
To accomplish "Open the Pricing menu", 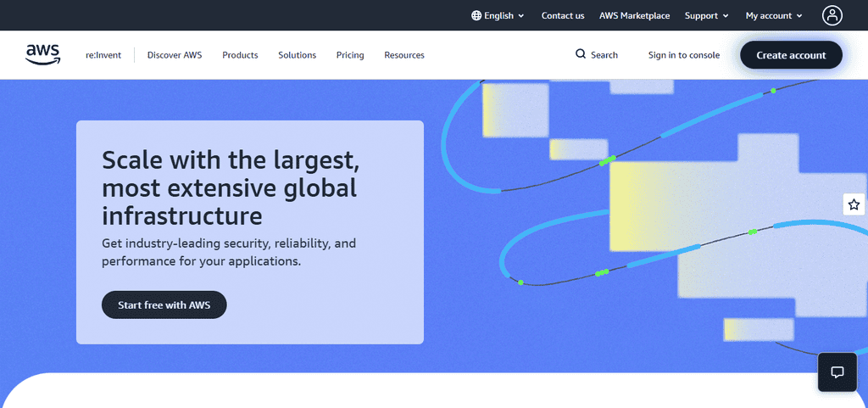I will (x=350, y=55).
